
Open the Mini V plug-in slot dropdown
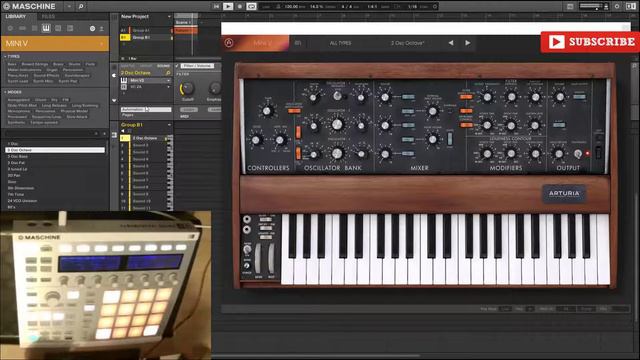click(168, 80)
